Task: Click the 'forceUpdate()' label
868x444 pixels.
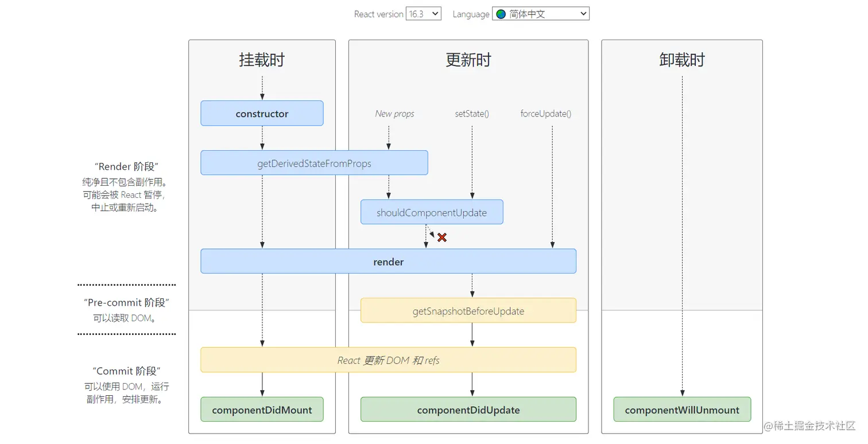Action: point(546,114)
